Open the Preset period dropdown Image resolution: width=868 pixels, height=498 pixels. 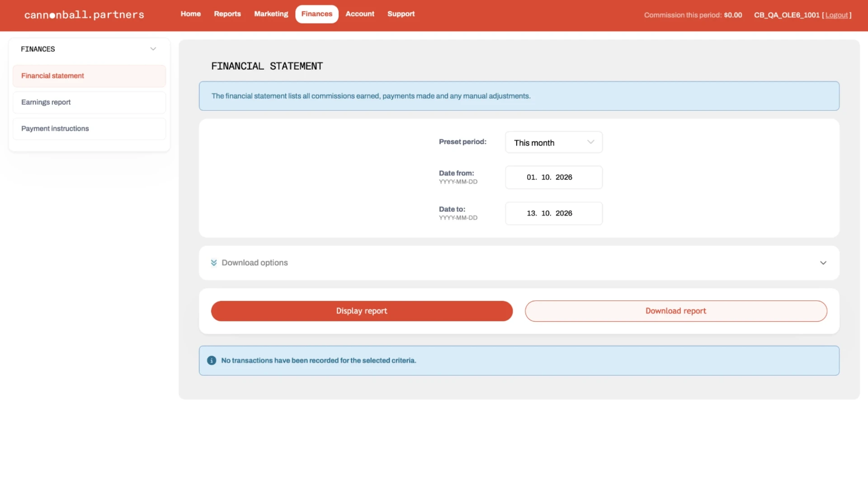(553, 142)
